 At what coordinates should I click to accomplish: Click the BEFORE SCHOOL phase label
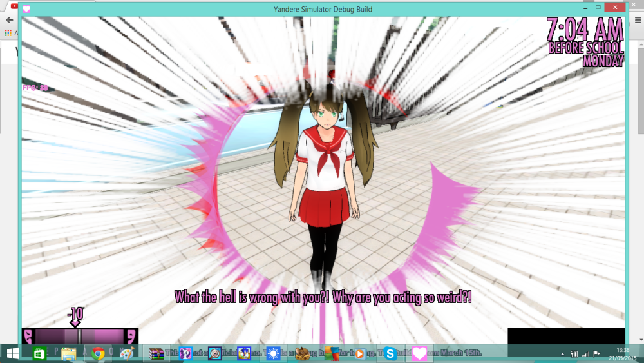(x=586, y=48)
